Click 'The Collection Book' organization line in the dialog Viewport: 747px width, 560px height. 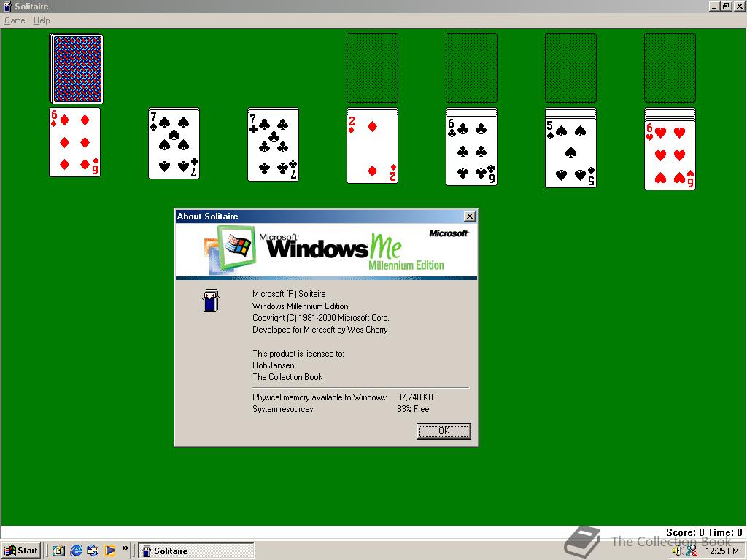(287, 377)
